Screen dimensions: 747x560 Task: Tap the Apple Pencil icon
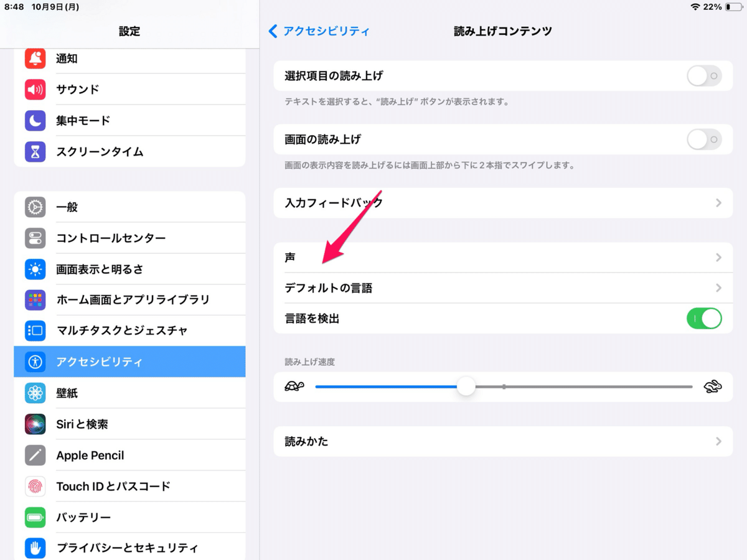click(x=35, y=455)
